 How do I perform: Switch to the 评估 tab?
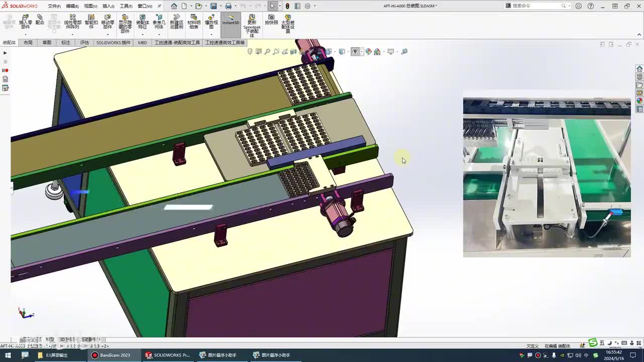85,43
